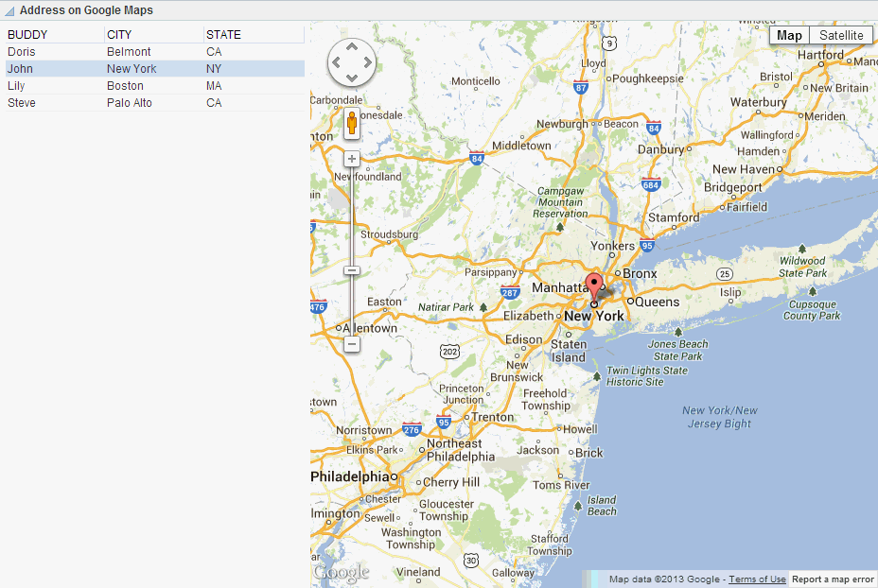Click the Jones Beach State Park tree icon
The height and width of the screenshot is (588, 878).
click(x=678, y=332)
